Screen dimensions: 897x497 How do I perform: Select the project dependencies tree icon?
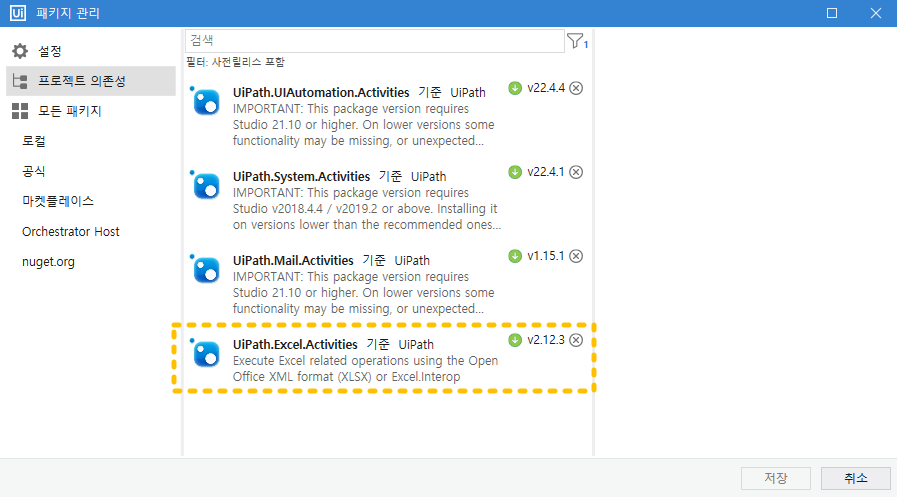pos(20,81)
